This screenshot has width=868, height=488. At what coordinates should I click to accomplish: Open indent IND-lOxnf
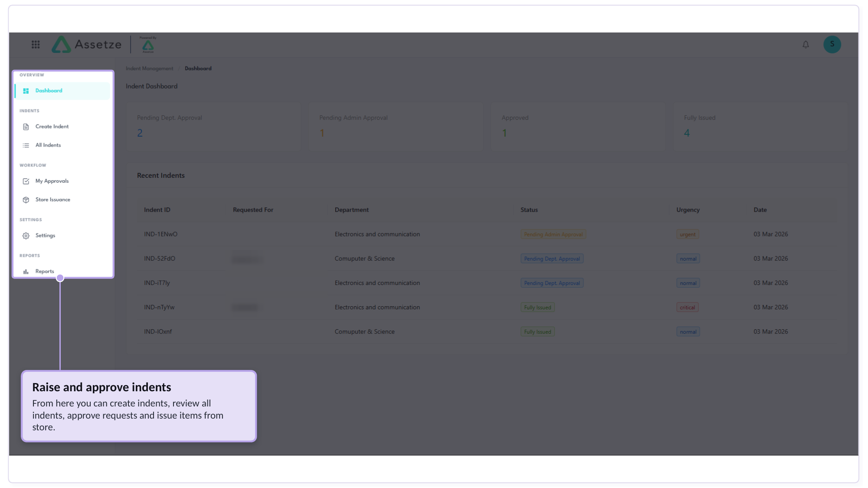(x=158, y=331)
